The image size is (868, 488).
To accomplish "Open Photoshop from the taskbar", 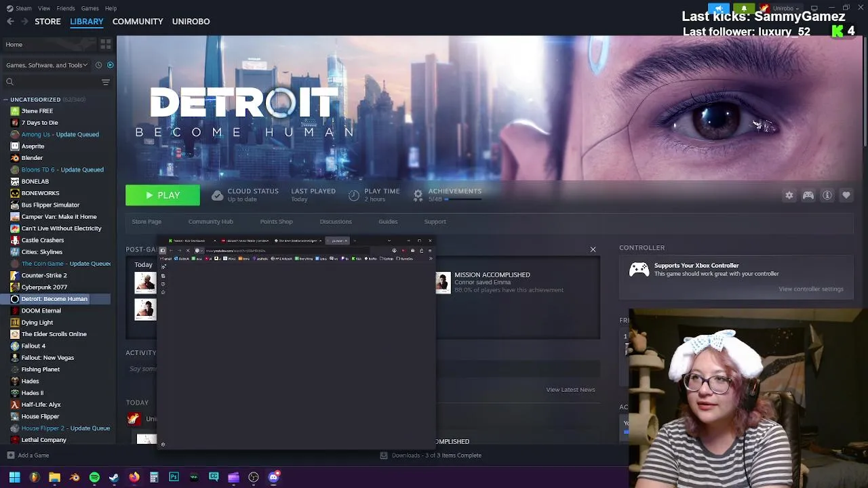I will (x=174, y=477).
